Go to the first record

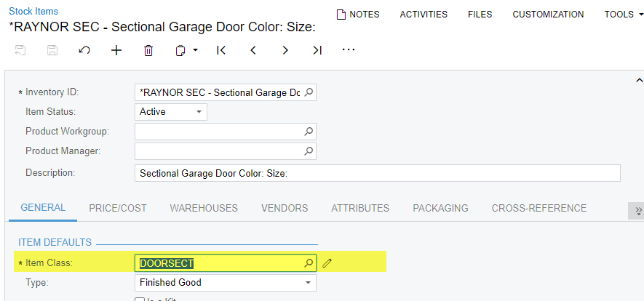pos(221,50)
